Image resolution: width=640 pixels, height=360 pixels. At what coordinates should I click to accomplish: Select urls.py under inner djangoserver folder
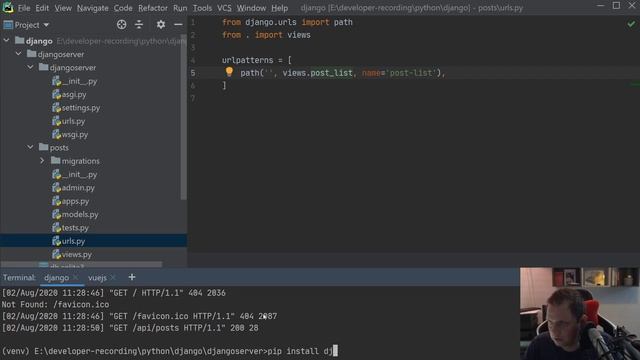(x=73, y=121)
